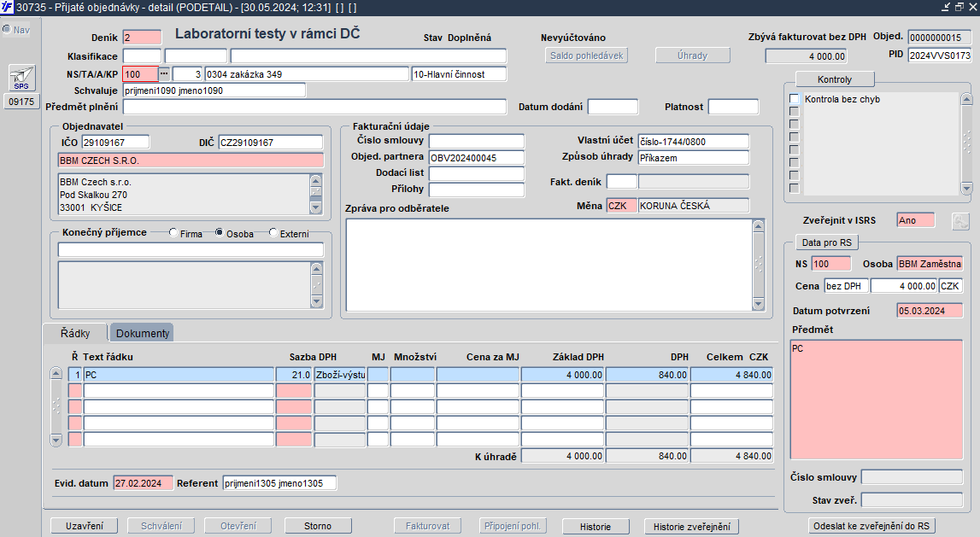The height and width of the screenshot is (537, 980).
Task: Open the Řádky tab
Action: click(x=75, y=333)
